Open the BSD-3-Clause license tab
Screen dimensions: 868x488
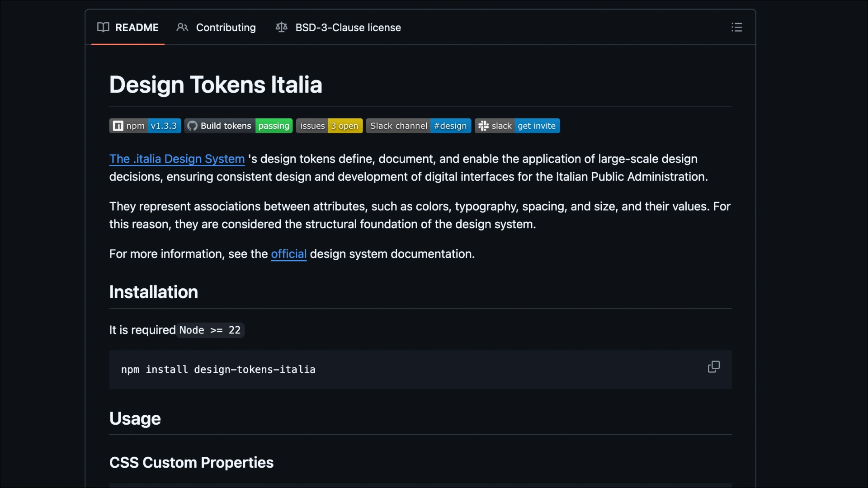[338, 28]
